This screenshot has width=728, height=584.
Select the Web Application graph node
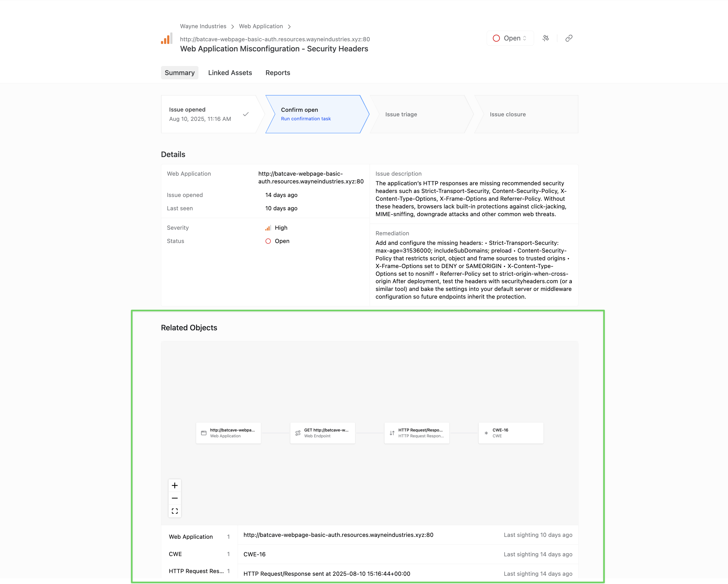pos(228,433)
